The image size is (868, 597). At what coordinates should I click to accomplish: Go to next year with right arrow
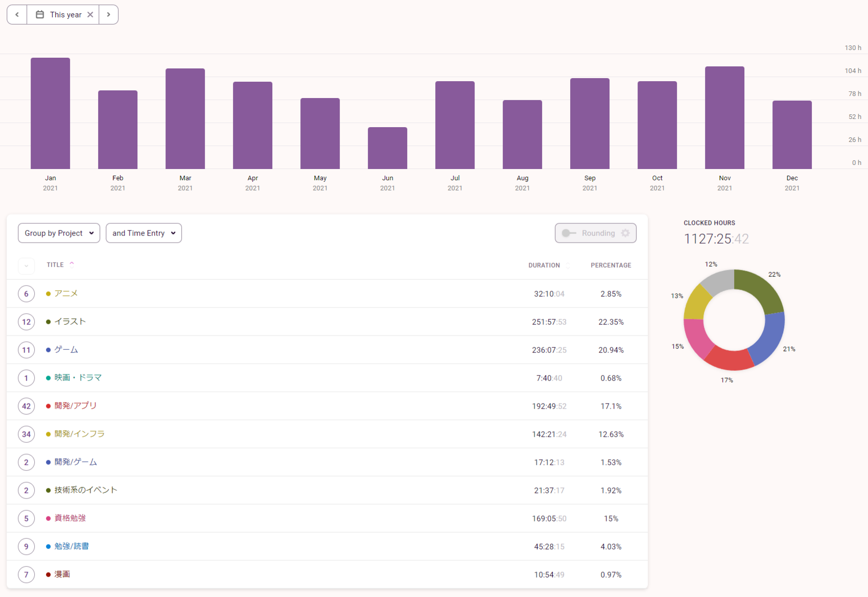tap(108, 15)
